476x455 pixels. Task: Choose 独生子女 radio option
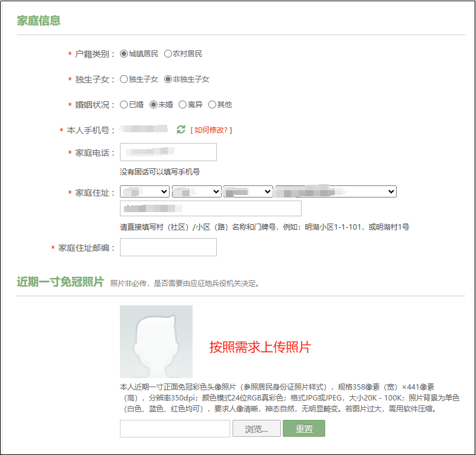pyautogui.click(x=124, y=79)
